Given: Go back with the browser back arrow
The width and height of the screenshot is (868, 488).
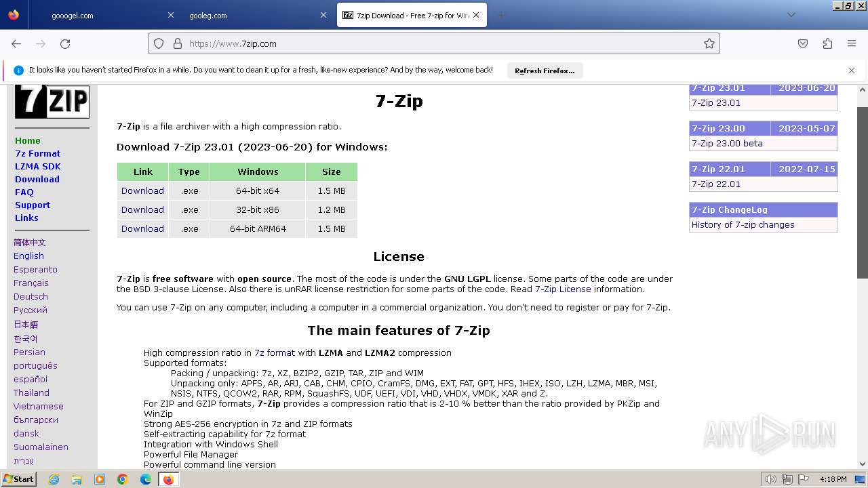Looking at the screenshot, I should [16, 43].
